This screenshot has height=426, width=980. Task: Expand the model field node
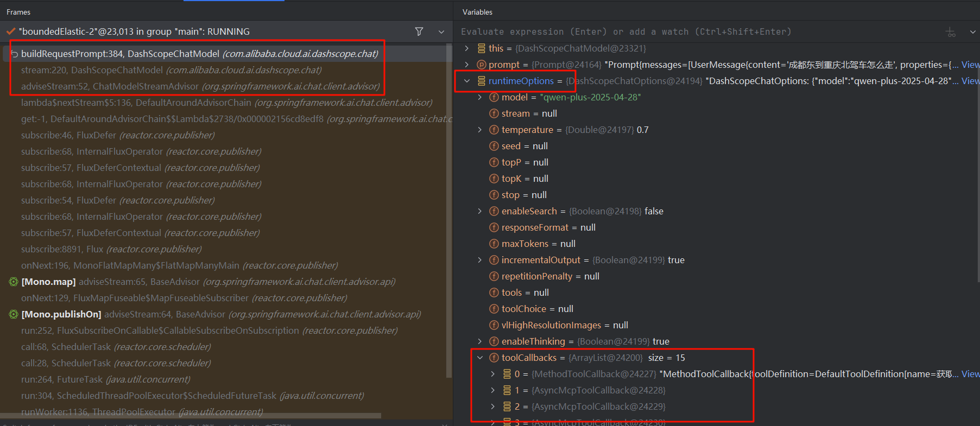[479, 97]
